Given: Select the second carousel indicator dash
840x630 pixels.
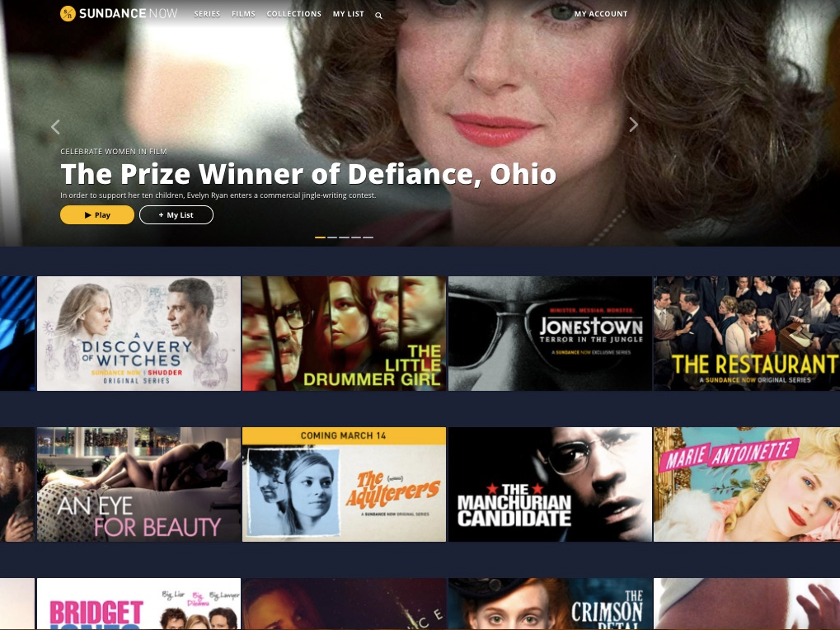Looking at the screenshot, I should (x=332, y=237).
